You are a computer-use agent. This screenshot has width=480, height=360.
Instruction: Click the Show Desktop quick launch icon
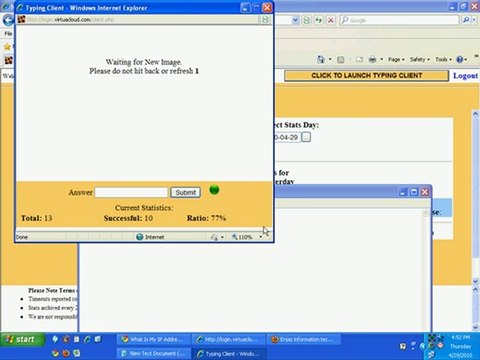click(x=98, y=339)
